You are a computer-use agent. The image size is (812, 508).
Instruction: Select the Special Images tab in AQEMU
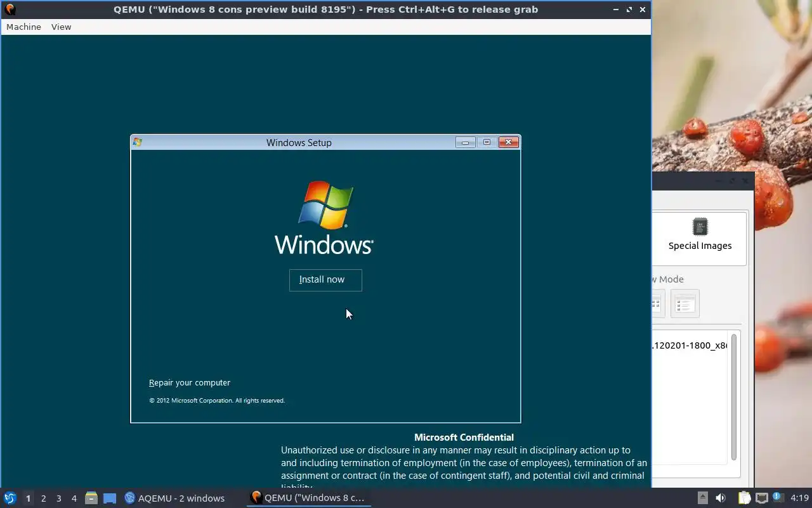pyautogui.click(x=700, y=238)
